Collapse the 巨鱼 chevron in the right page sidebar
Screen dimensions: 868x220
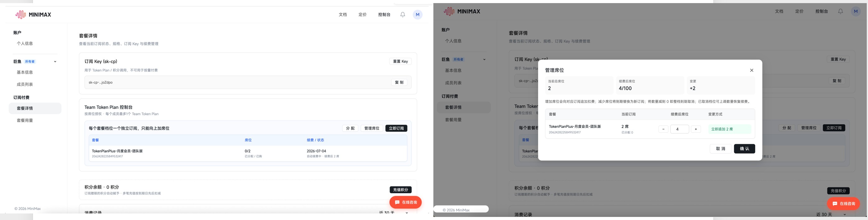484,60
